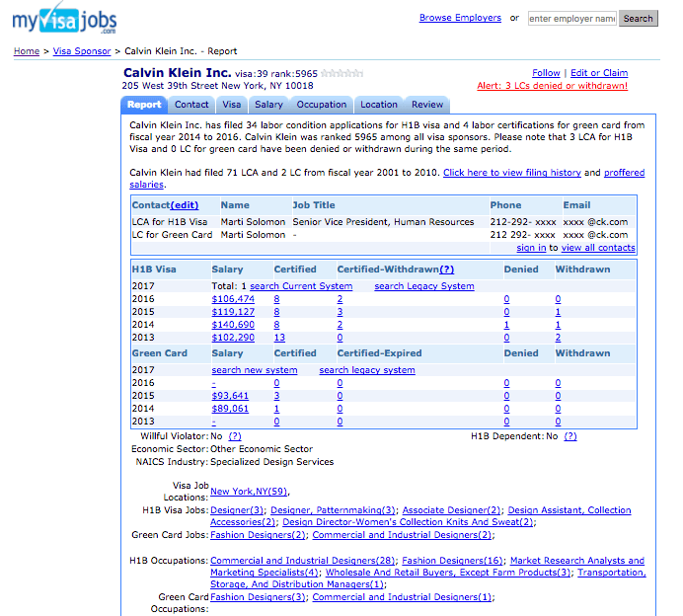This screenshot has height=616, width=683.
Task: Go to Home breadcrumb
Action: point(27,51)
